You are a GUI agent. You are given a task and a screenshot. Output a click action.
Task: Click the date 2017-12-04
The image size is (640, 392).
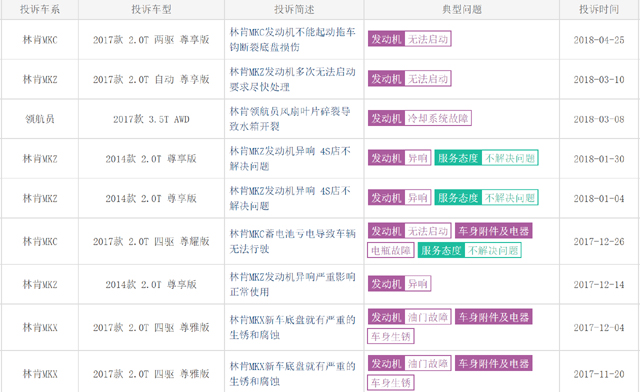coord(599,327)
